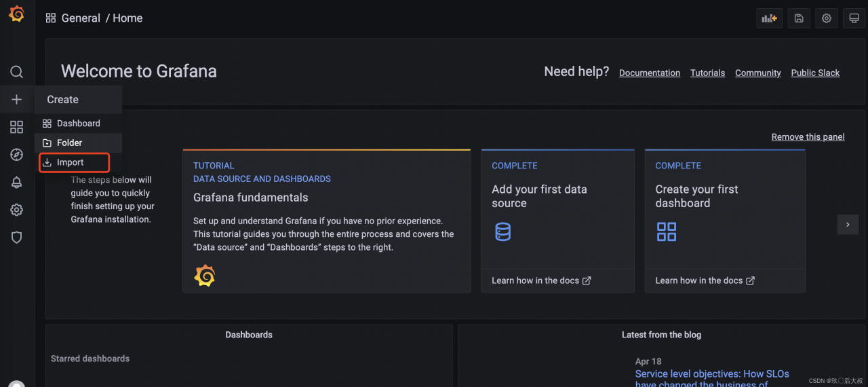Click the Latest from the blog panel title
Screen dimensions: 868x387
point(661,335)
